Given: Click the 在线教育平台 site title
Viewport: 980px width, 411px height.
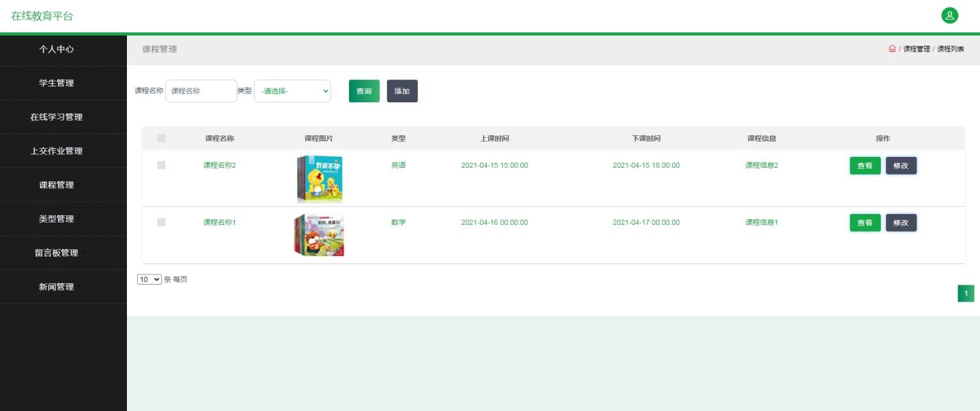Looking at the screenshot, I should tap(42, 16).
